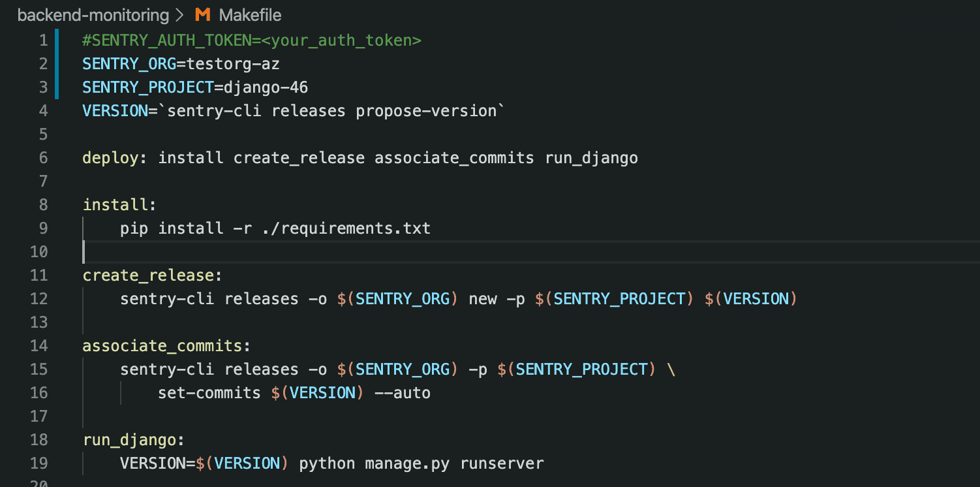Screen dimensions: 980x487
Task: Click the blue change indicator in the gutter
Action: (x=56, y=63)
